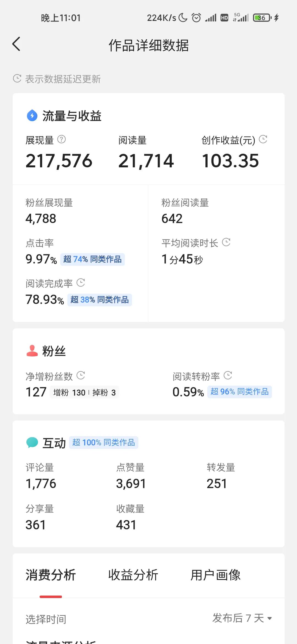Viewport: 297px width, 644px height.
Task: Tap the red 粉丝 person icon
Action: (32, 351)
